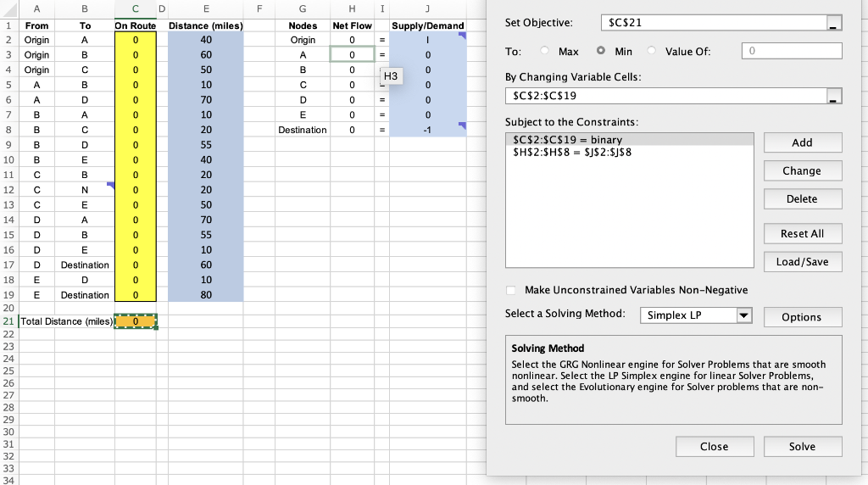The image size is (868, 485).
Task: Click the 'On Route' header cell
Action: click(x=136, y=26)
